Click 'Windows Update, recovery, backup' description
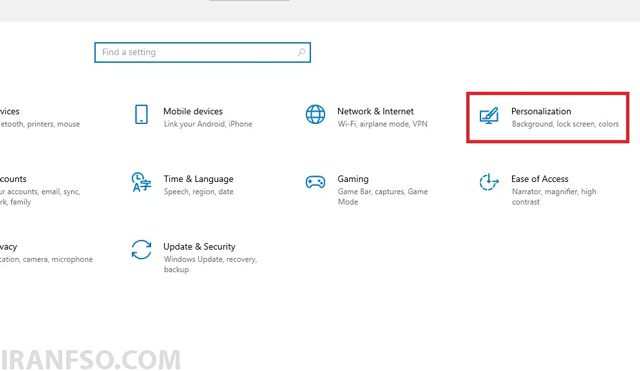Image resolution: width=640 pixels, height=371 pixels. [210, 264]
